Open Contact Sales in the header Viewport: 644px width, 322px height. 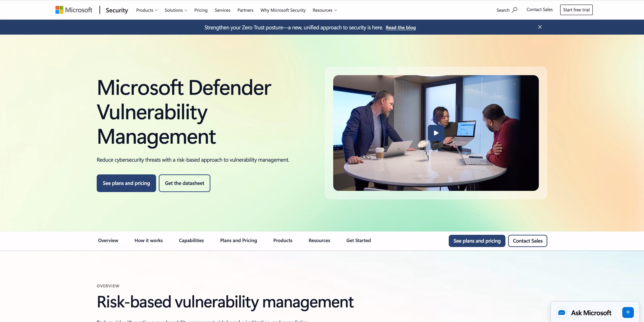pyautogui.click(x=539, y=10)
